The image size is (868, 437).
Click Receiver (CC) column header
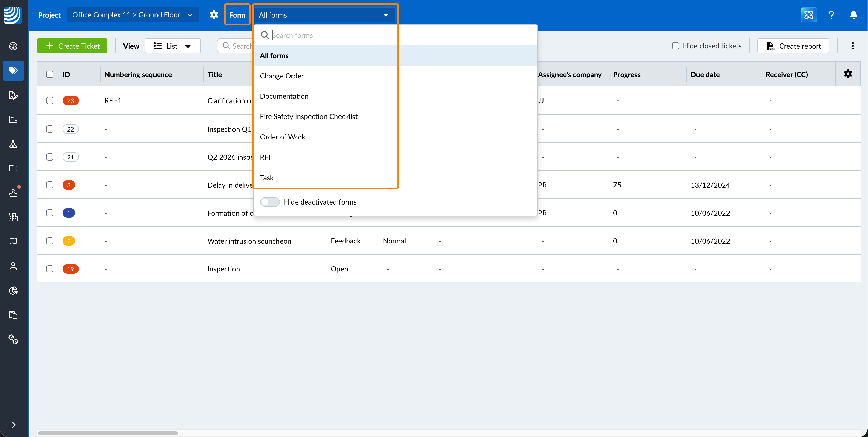[786, 74]
